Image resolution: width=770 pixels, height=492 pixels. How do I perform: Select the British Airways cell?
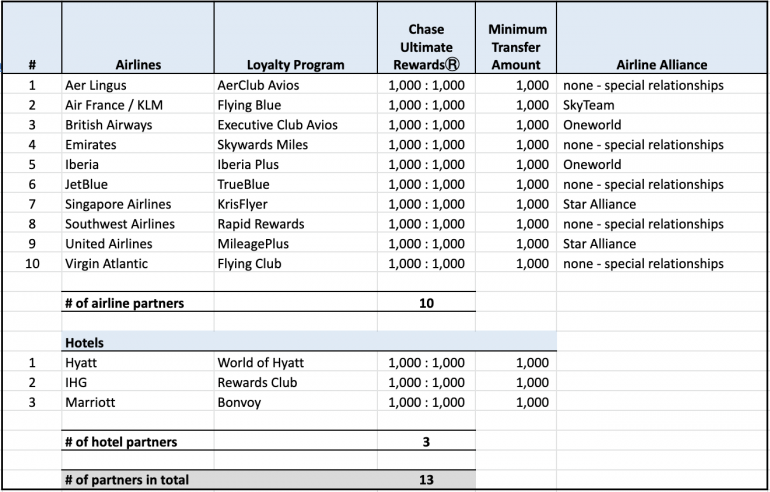pyautogui.click(x=108, y=125)
